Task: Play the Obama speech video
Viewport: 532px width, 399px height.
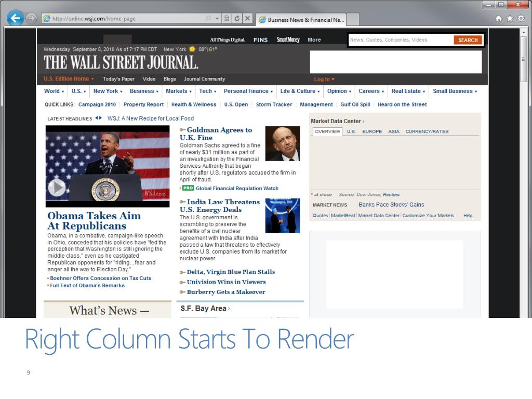Action: (57, 187)
